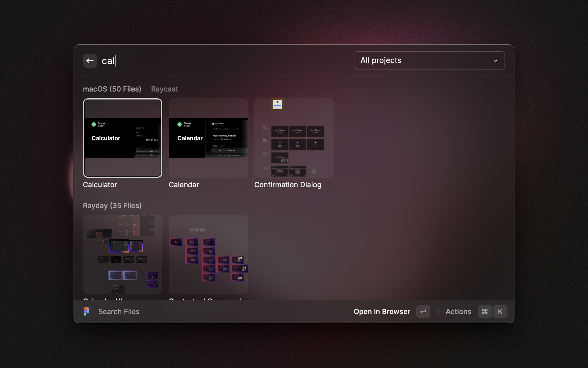Select the Confirmation Dialog thumbnail
The height and width of the screenshot is (368, 588).
pyautogui.click(x=294, y=138)
